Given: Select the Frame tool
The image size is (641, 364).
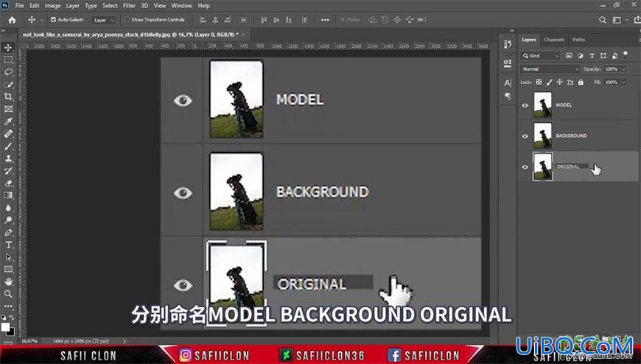Looking at the screenshot, I should (8, 109).
